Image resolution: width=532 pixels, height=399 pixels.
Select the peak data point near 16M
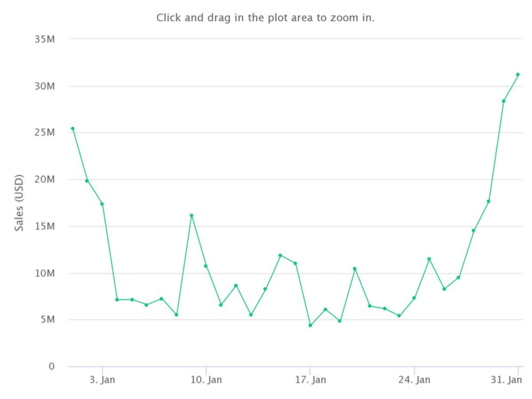coord(192,215)
